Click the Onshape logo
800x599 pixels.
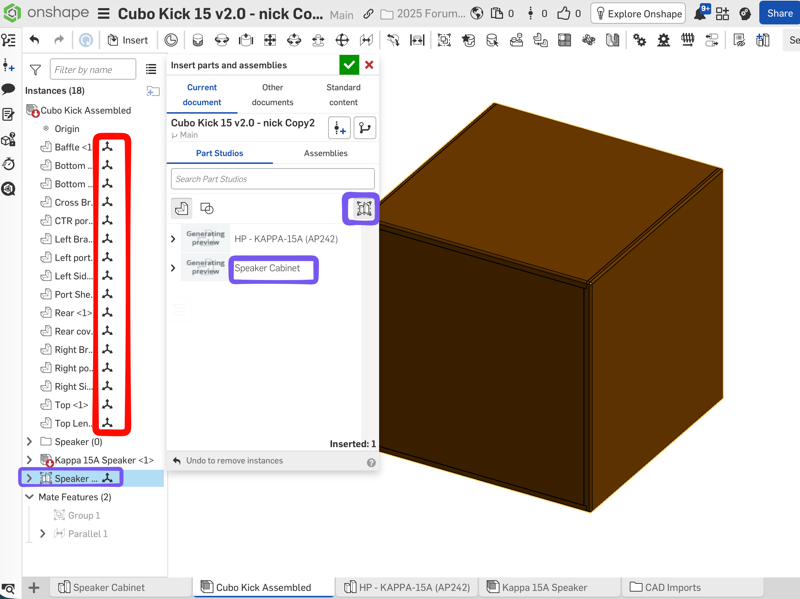12,13
